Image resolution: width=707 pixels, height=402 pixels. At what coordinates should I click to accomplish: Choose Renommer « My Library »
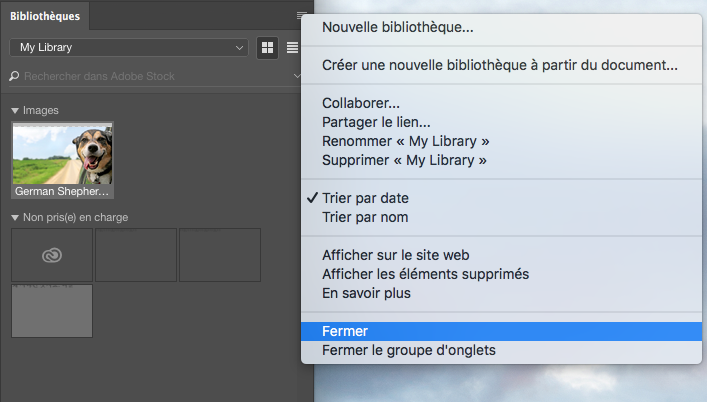(405, 141)
